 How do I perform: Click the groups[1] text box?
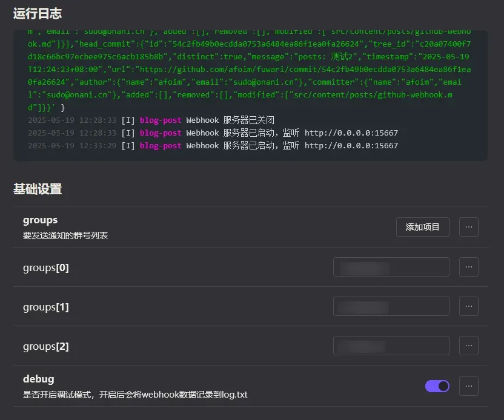pos(391,306)
